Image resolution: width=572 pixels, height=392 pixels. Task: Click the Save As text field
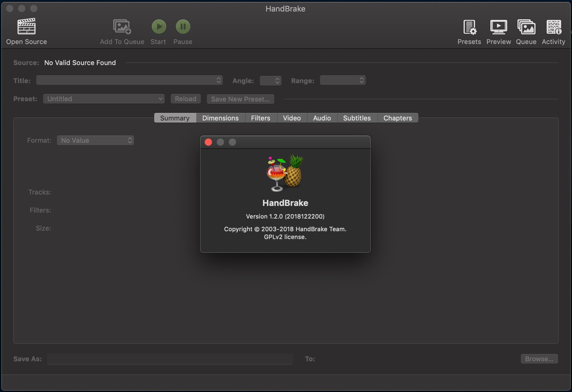click(x=170, y=359)
